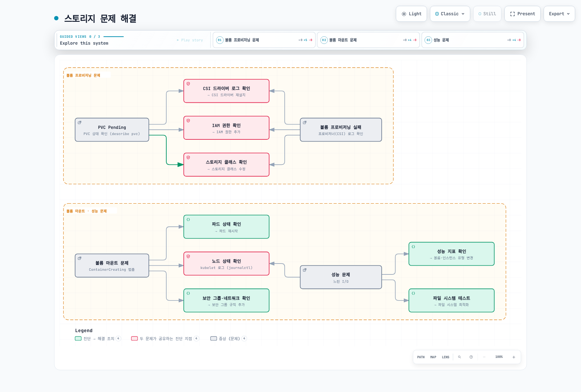
Task: Click the gray 증상 (문제) legend swatch
Action: tap(214, 339)
